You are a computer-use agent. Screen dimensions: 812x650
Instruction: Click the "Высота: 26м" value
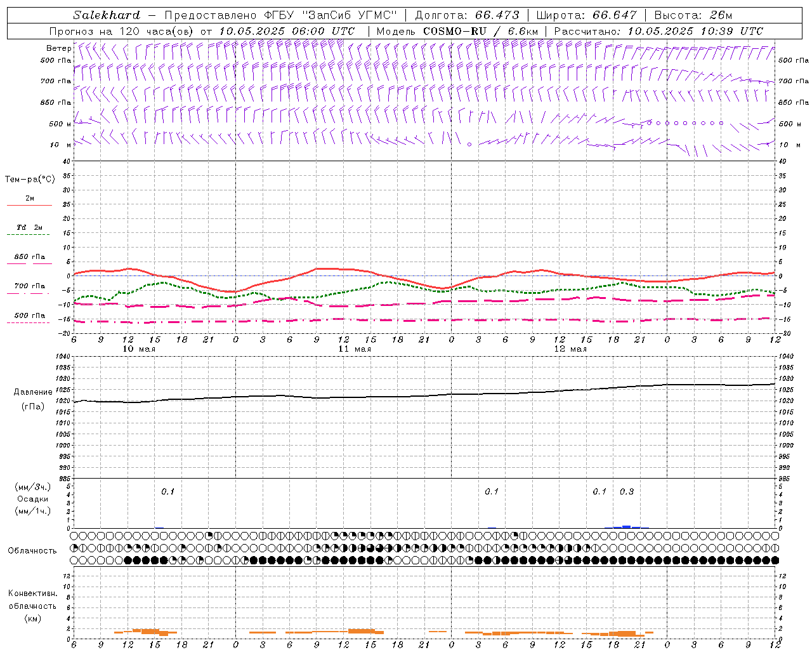pos(693,15)
